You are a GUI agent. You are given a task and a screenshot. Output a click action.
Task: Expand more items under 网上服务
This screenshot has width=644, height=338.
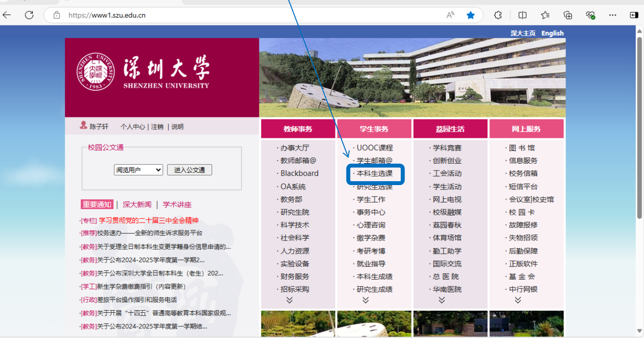coord(518,300)
